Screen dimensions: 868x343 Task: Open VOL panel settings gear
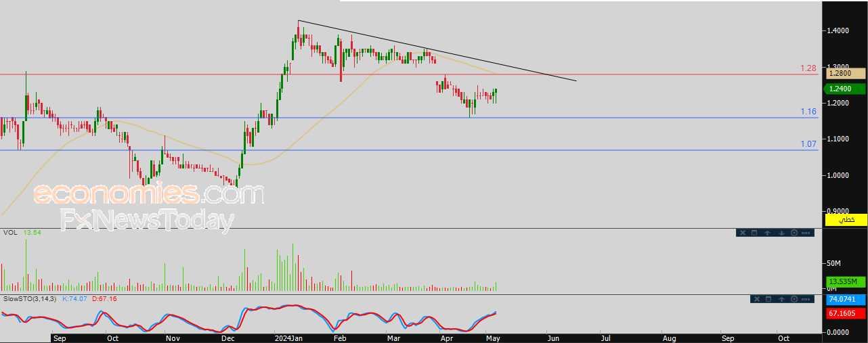794,233
